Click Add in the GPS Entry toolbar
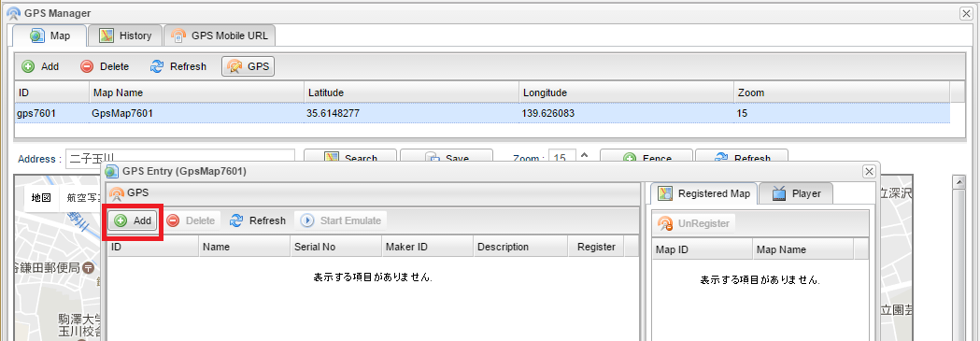This screenshot has height=341, width=980. 133,220
